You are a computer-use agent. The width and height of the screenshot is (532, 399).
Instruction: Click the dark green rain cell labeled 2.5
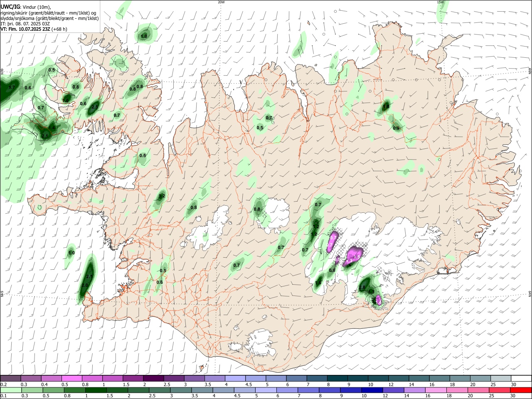tap(94, 108)
